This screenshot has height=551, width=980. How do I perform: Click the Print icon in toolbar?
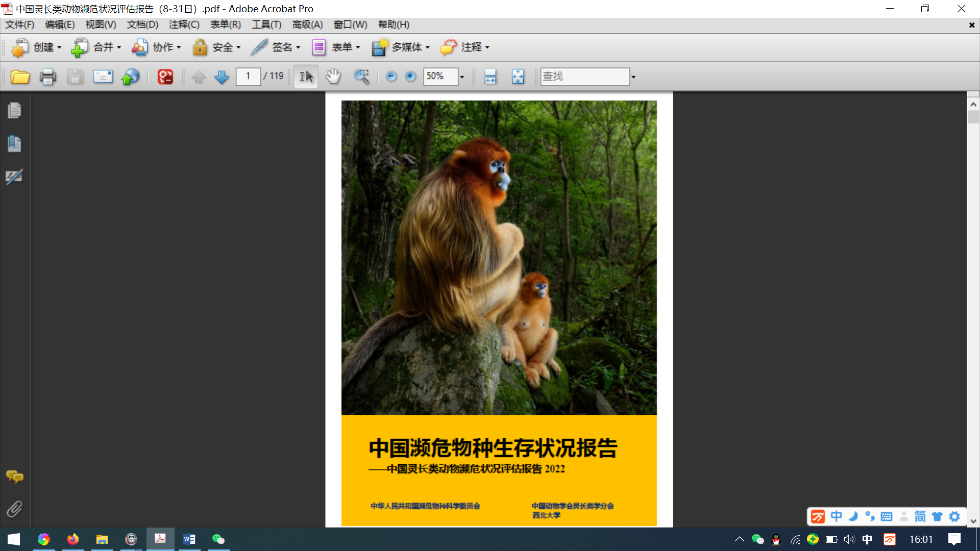47,77
